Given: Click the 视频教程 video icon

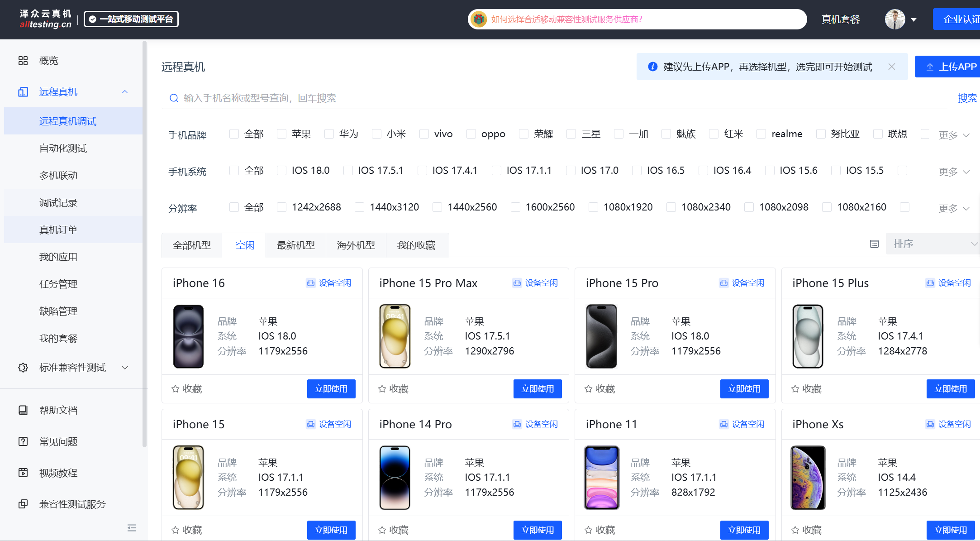Looking at the screenshot, I should [23, 473].
